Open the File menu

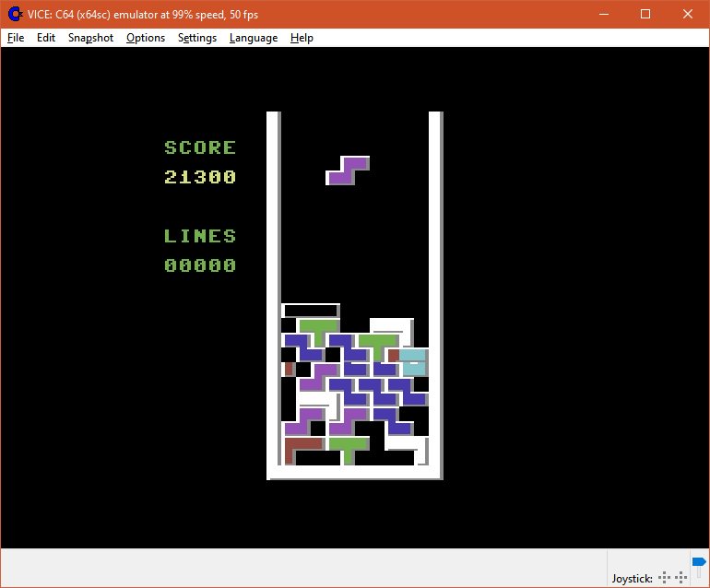pyautogui.click(x=16, y=38)
